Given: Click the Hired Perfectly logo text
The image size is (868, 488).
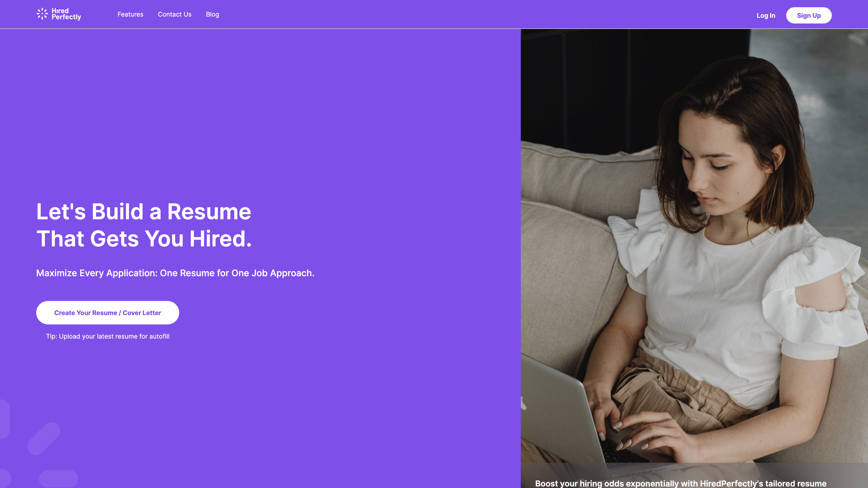Looking at the screenshot, I should [66, 14].
